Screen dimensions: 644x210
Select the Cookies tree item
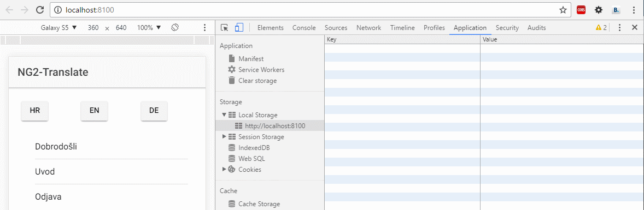(249, 170)
